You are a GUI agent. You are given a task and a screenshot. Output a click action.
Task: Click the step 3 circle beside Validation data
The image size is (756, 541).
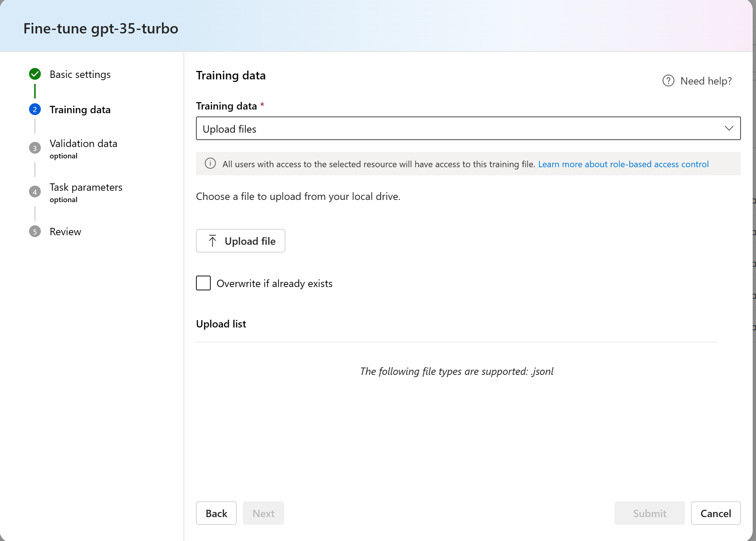coord(35,148)
